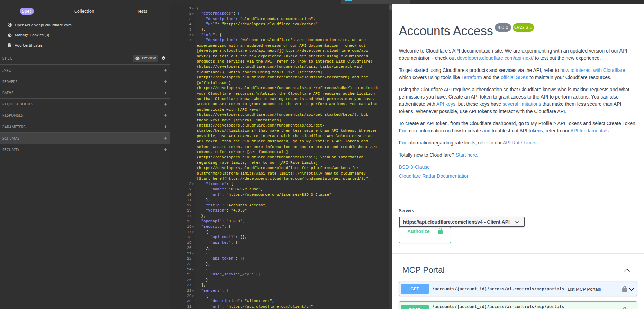Viewport: 644px width, 309px height.
Task: Fold the security array at line 16
Action: [x=193, y=227]
